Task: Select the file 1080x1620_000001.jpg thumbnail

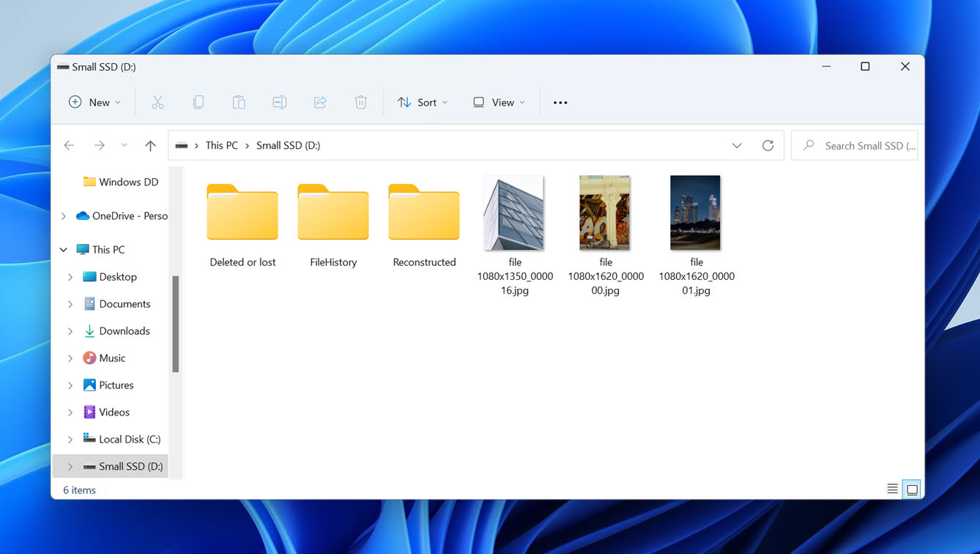Action: (x=695, y=213)
